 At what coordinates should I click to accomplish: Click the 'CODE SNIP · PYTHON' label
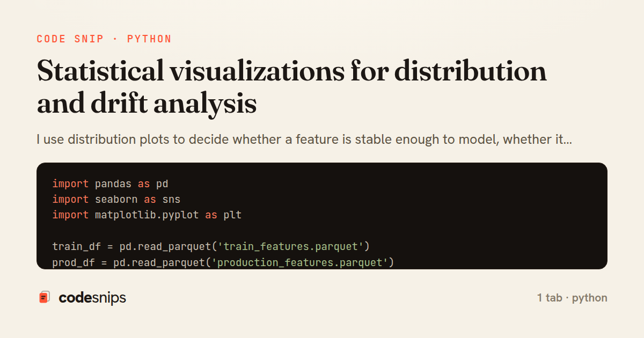coord(104,39)
